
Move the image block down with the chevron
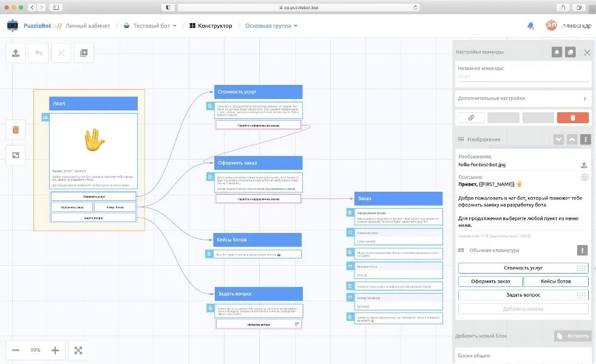[558, 140]
